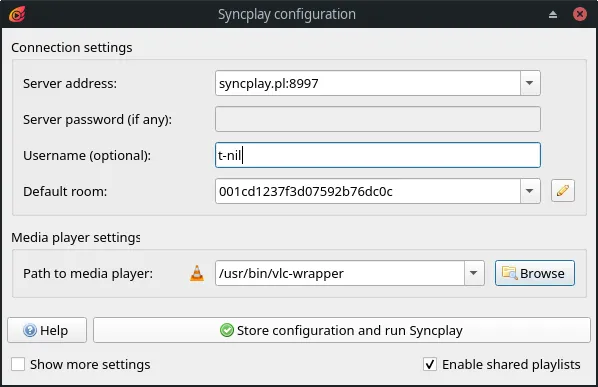Click the Server address: label
Image resolution: width=598 pixels, height=387 pixels.
pos(70,84)
